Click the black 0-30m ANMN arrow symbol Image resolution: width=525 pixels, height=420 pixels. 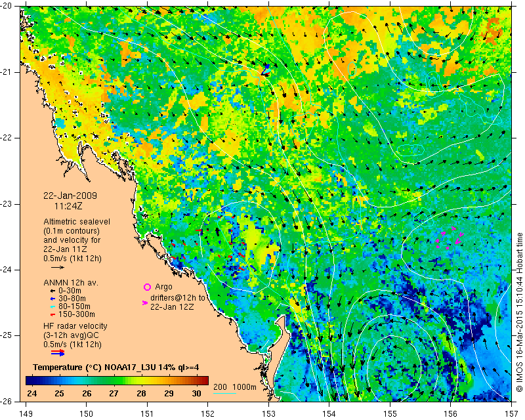pos(52,291)
